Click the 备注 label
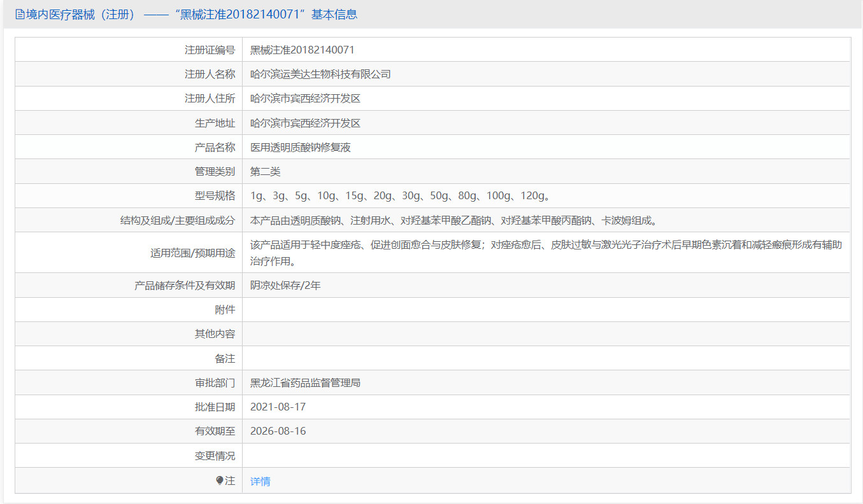The width and height of the screenshot is (863, 504). [x=225, y=358]
